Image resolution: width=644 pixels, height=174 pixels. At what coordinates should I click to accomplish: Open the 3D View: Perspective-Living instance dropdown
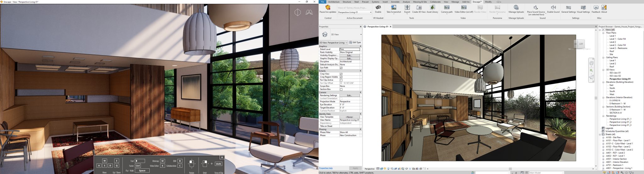pyautogui.click(x=333, y=43)
